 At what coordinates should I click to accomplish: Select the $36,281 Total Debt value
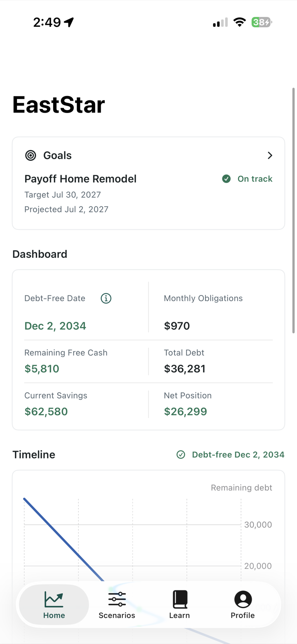(185, 369)
